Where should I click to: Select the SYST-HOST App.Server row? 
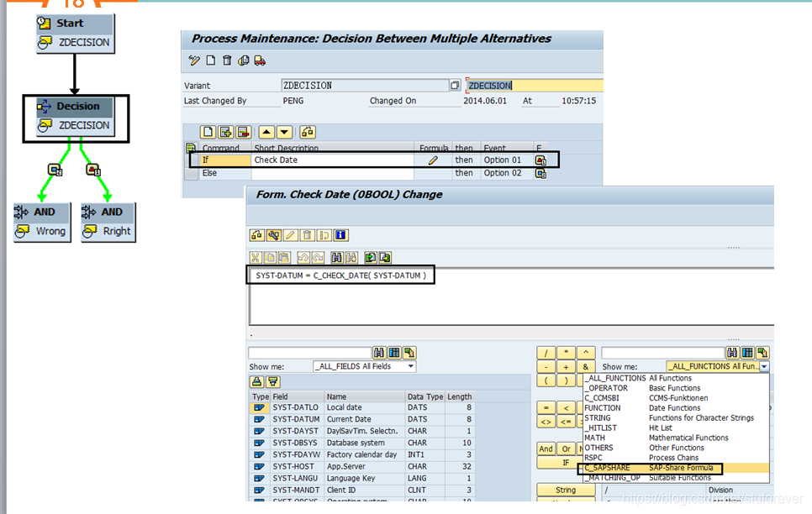pos(361,466)
